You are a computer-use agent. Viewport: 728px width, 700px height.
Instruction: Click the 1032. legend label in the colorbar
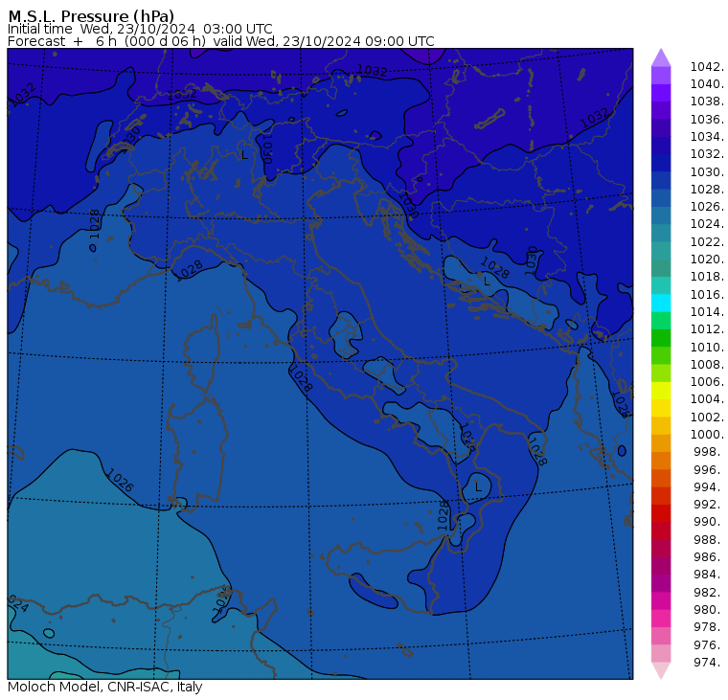click(x=707, y=153)
